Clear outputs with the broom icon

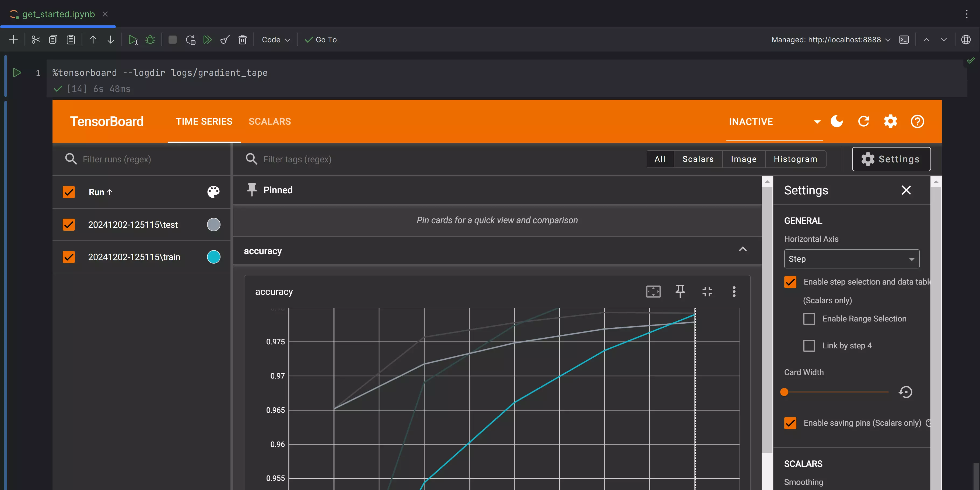coord(225,40)
